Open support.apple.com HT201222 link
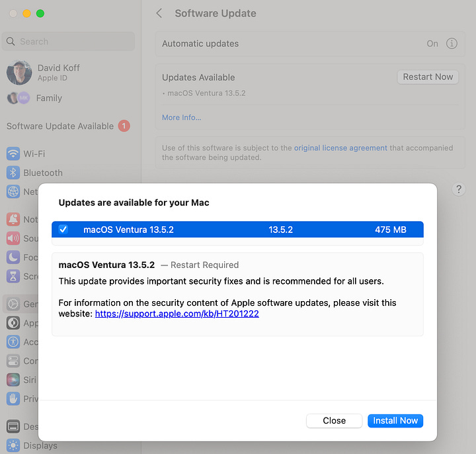 tap(177, 314)
